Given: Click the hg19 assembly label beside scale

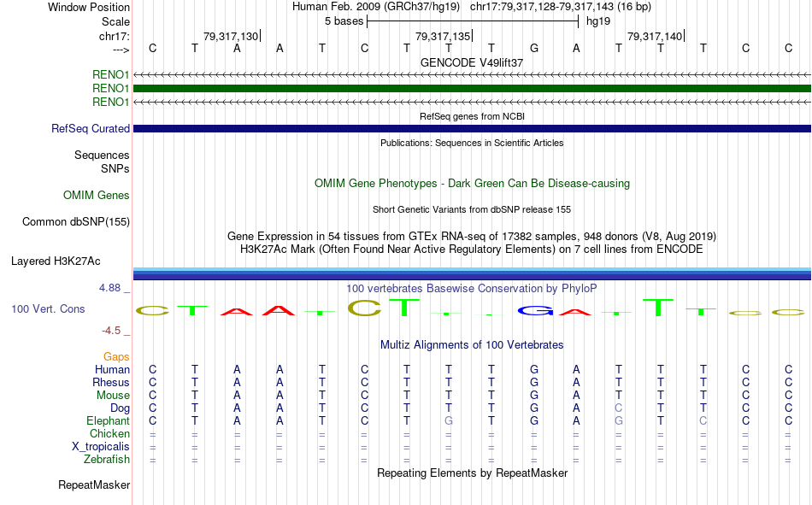Looking at the screenshot, I should (x=598, y=21).
